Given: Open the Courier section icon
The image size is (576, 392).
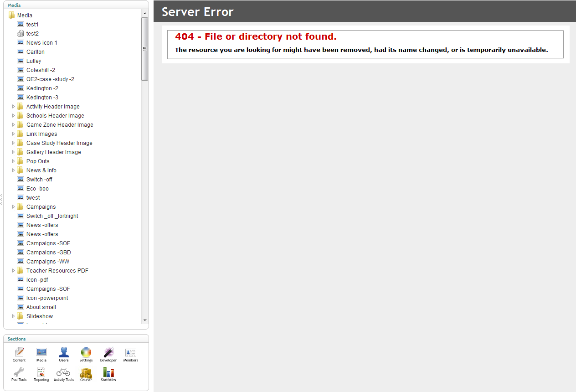Looking at the screenshot, I should (x=86, y=372).
